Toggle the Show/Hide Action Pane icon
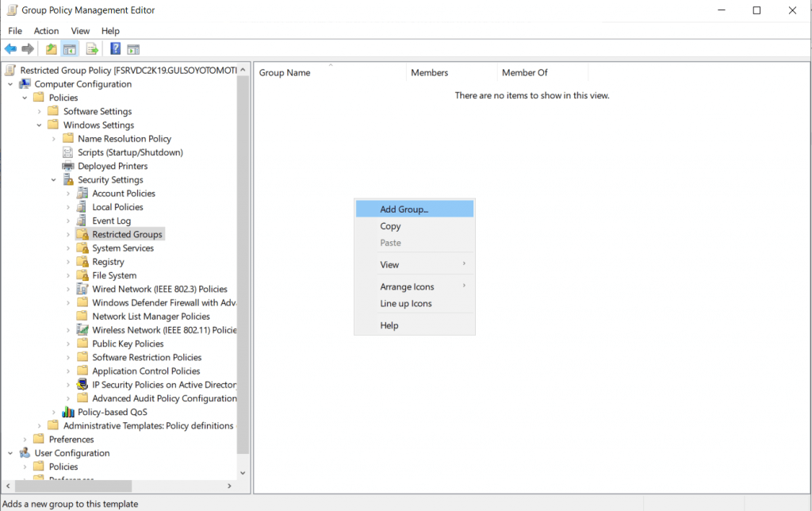The height and width of the screenshot is (511, 812). pos(133,49)
